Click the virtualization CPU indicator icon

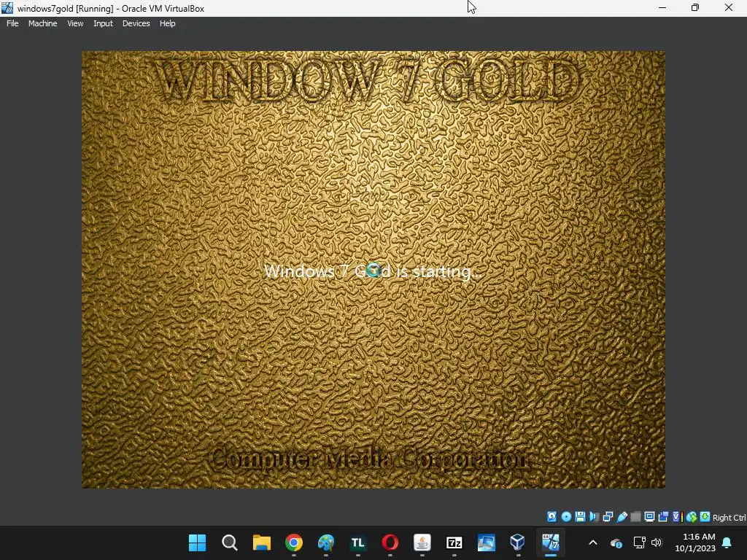click(x=677, y=517)
